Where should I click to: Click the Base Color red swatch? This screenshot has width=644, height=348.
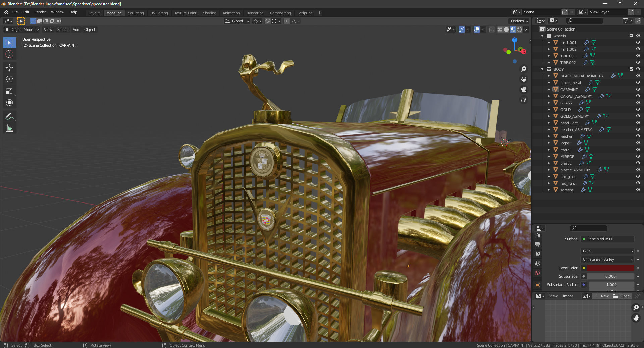click(x=610, y=268)
